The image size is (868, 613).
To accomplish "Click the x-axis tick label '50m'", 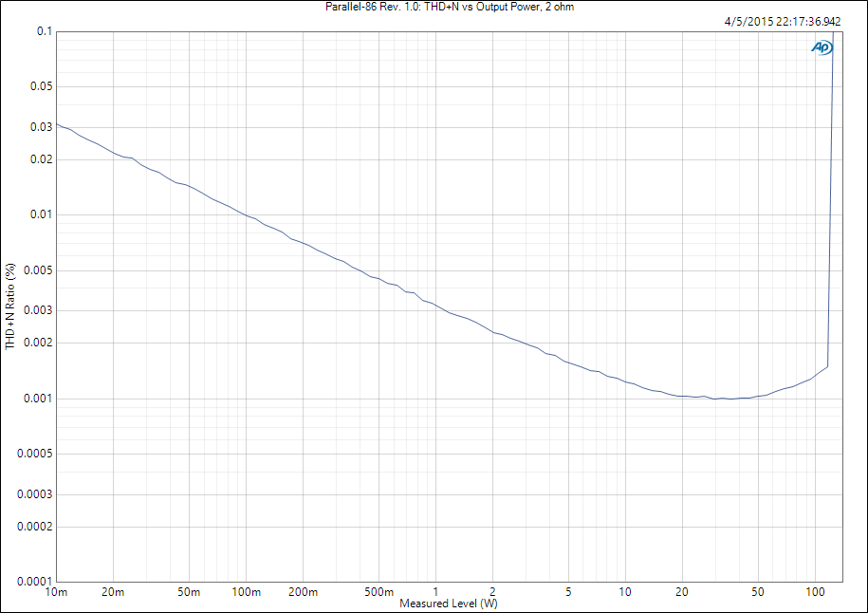I will (x=189, y=592).
